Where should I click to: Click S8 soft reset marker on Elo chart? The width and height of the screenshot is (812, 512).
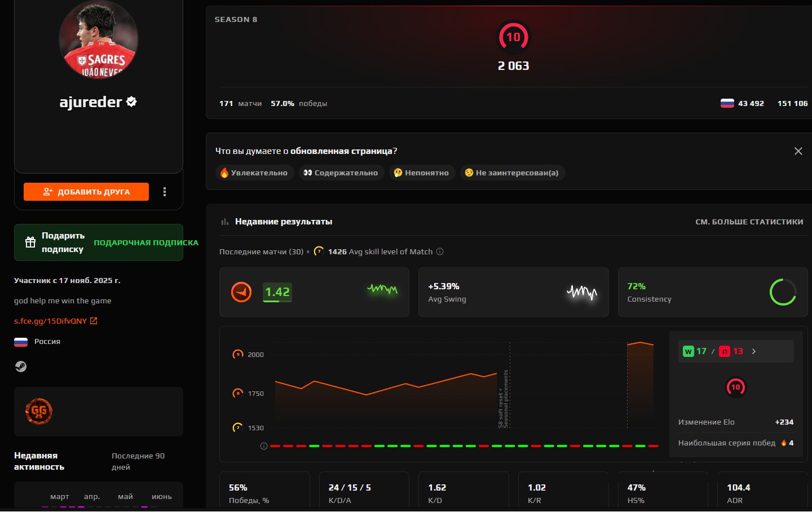[x=504, y=399]
